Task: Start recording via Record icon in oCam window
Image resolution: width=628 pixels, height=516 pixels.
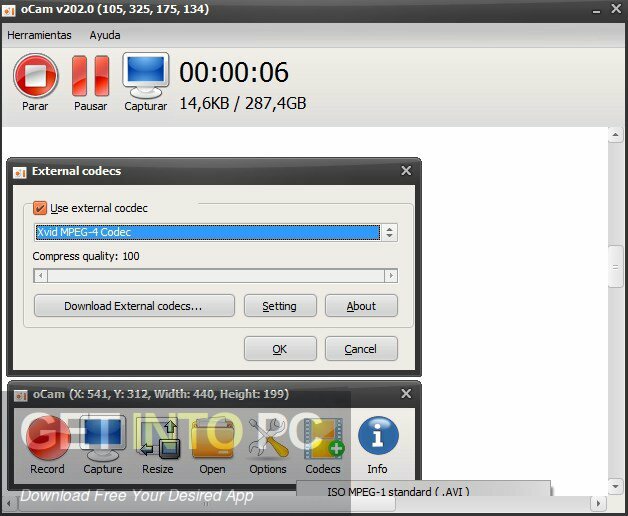Action: 48,438
